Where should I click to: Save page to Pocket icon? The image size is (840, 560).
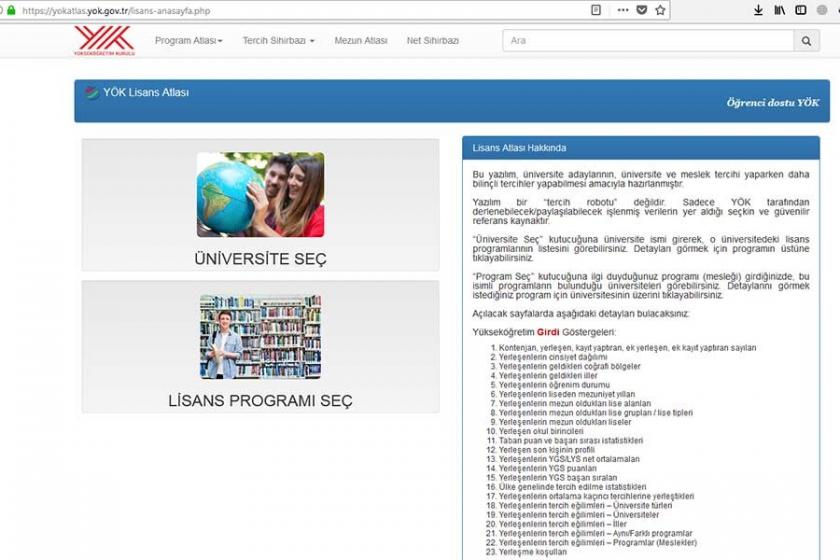(641, 10)
